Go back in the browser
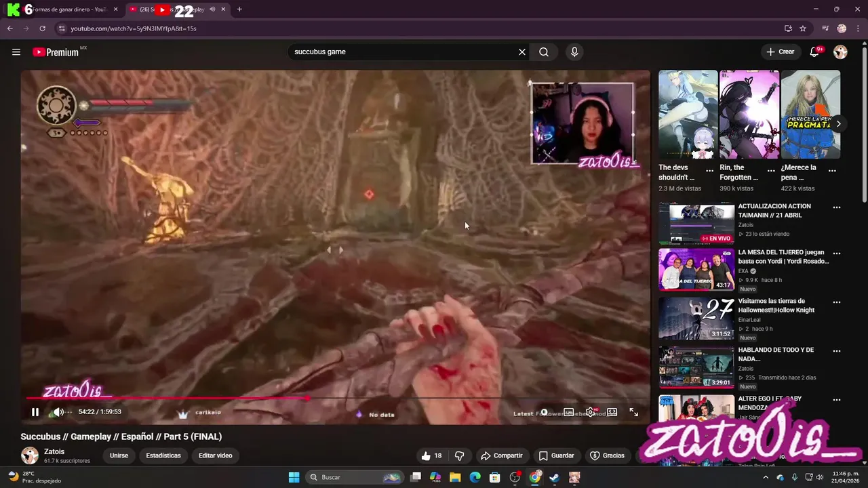868x488 pixels. click(10, 28)
